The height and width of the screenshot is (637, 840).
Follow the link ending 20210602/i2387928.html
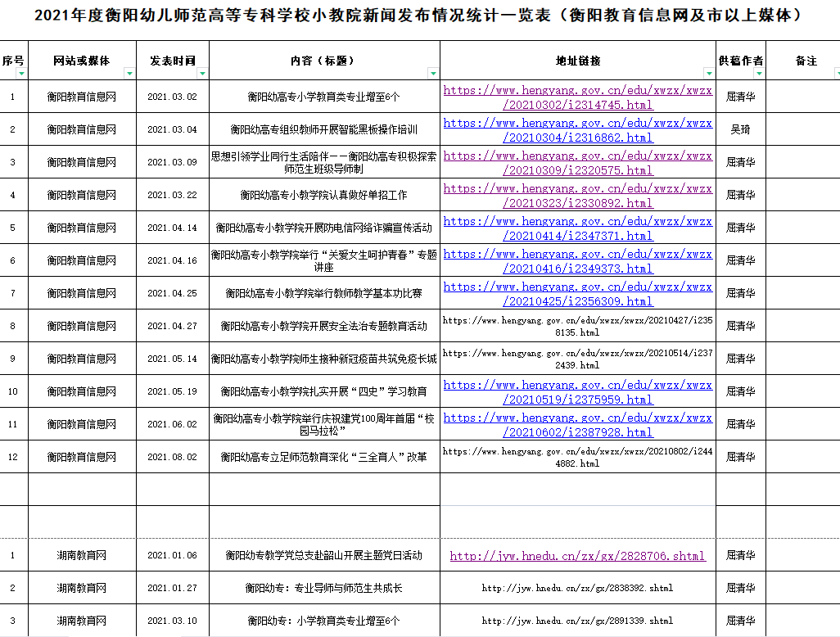click(x=577, y=425)
